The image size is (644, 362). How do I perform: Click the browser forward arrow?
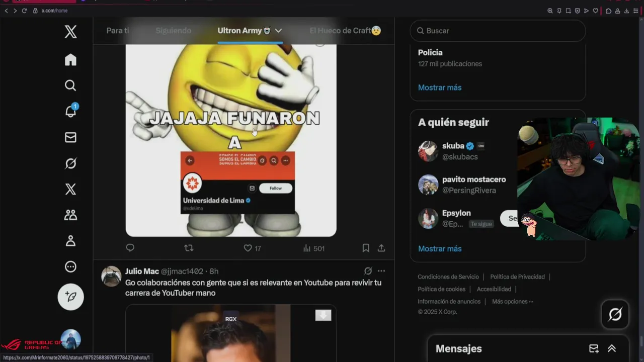click(15, 11)
